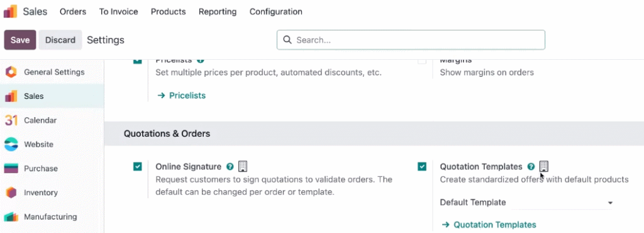Expand the Default Template dropdown

click(x=562, y=203)
